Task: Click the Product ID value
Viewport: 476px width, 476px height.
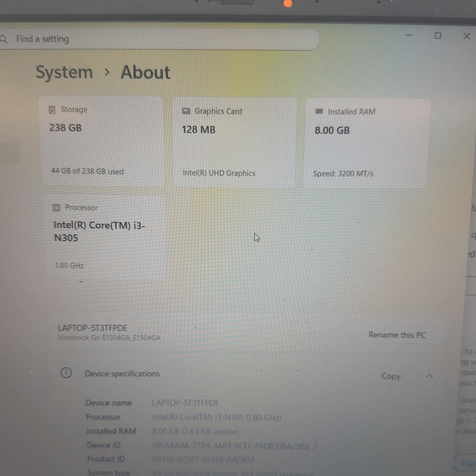Action: [203, 459]
